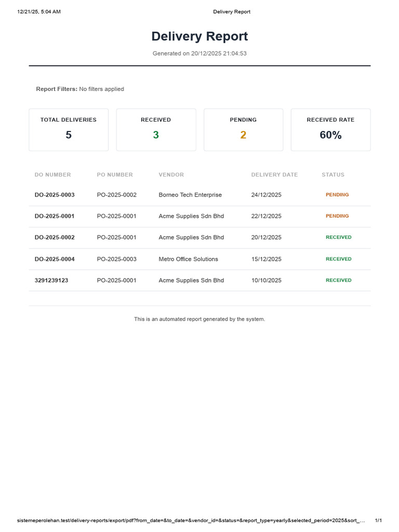
Task: Select DO-2025-0004 cell
Action: 55,259
